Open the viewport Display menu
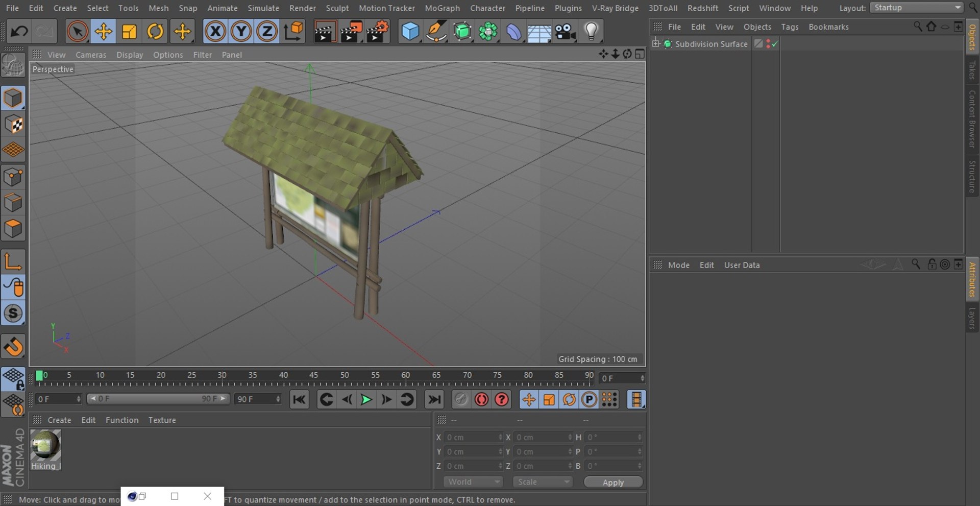Viewport: 980px width, 506px height. (x=130, y=55)
